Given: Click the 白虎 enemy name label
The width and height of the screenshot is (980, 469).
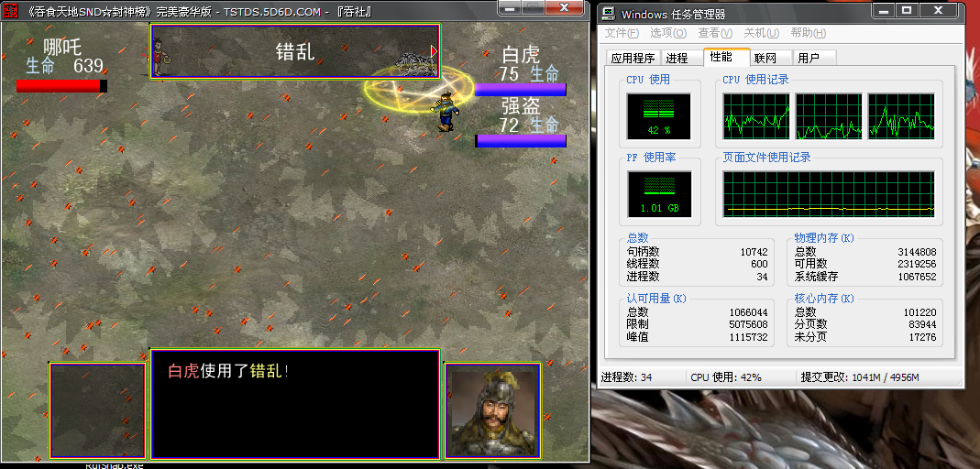Looking at the screenshot, I should click(520, 55).
